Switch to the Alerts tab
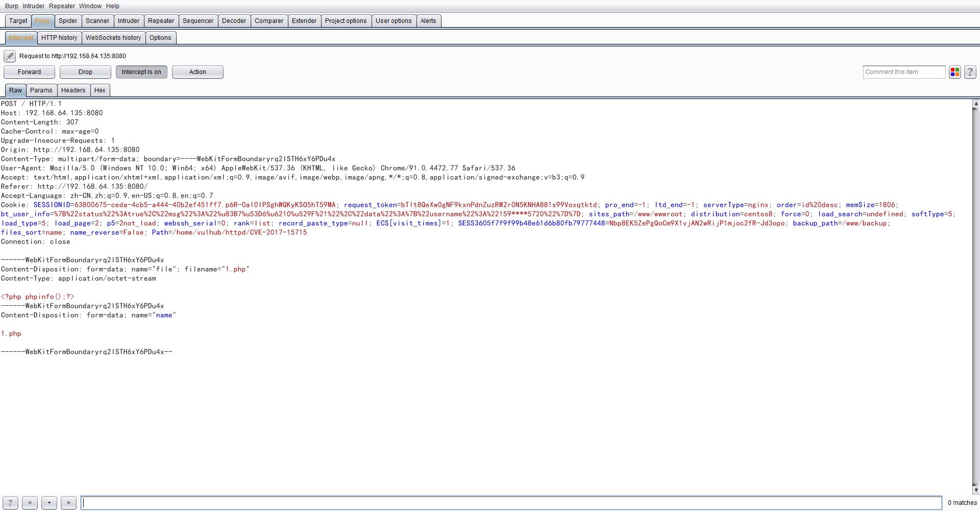Viewport: 980px width, 511px height. click(428, 21)
